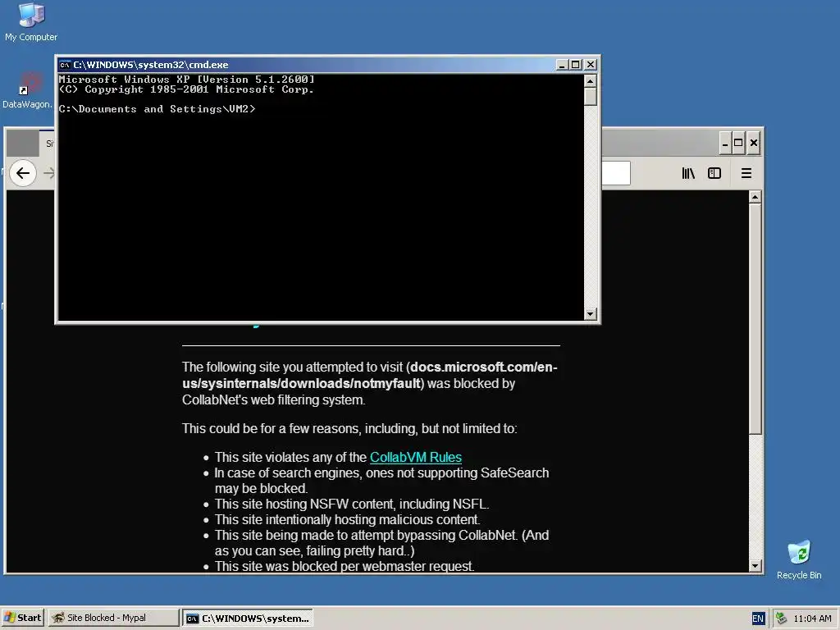This screenshot has width=840, height=630.
Task: Maximize the cmd.exe window
Action: 575,65
